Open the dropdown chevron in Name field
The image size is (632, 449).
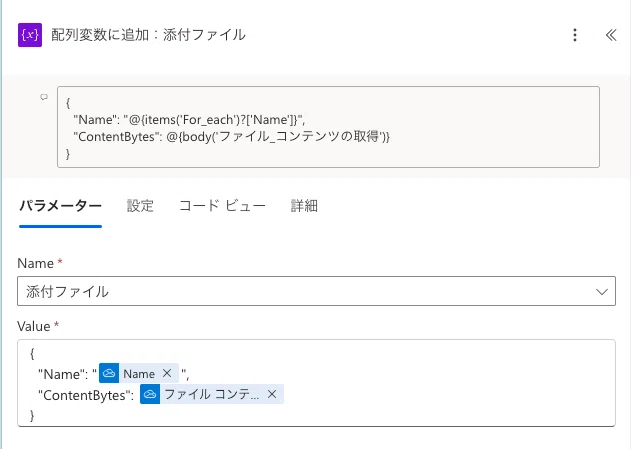602,291
